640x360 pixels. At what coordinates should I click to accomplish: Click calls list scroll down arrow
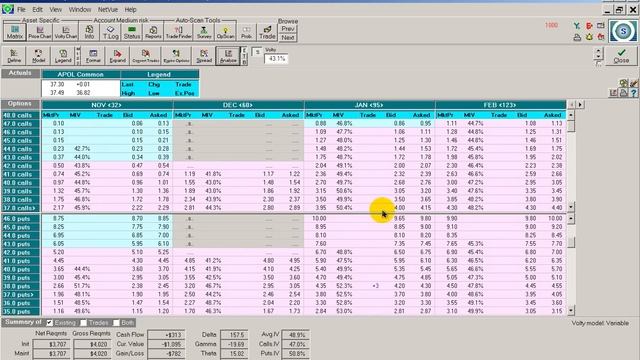(x=571, y=207)
